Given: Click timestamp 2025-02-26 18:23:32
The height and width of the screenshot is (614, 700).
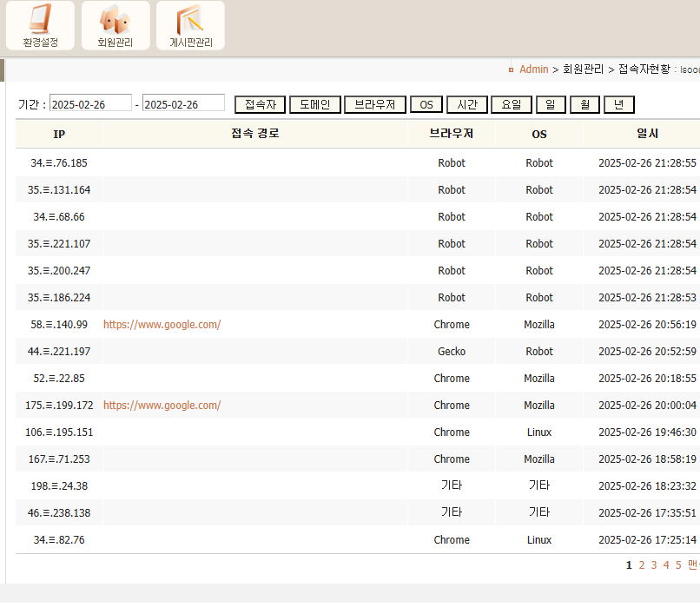Looking at the screenshot, I should coord(647,485).
